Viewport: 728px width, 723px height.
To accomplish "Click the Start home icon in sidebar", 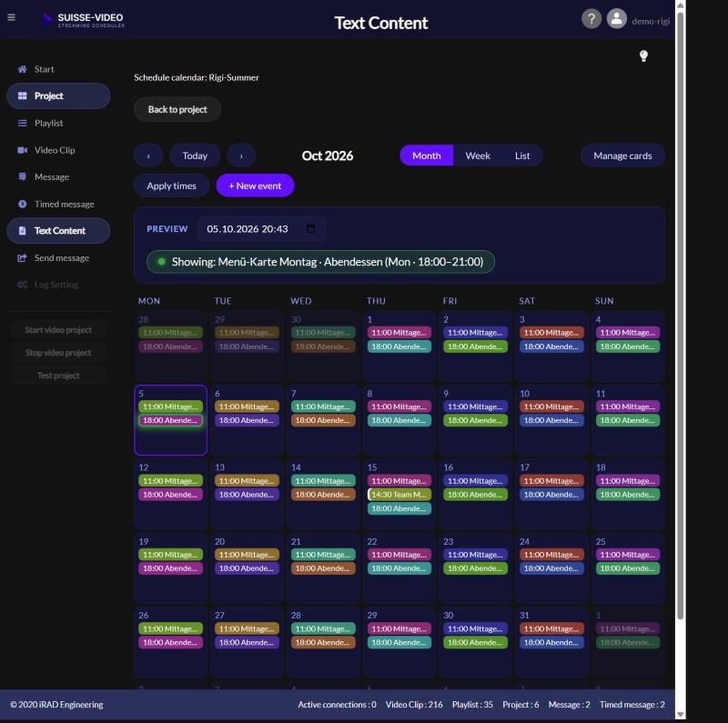I will point(22,69).
